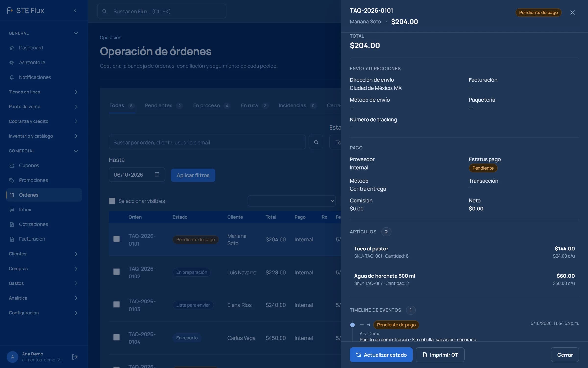588x368 pixels.
Task: Click Ana Demo user avatar
Action: tap(12, 357)
